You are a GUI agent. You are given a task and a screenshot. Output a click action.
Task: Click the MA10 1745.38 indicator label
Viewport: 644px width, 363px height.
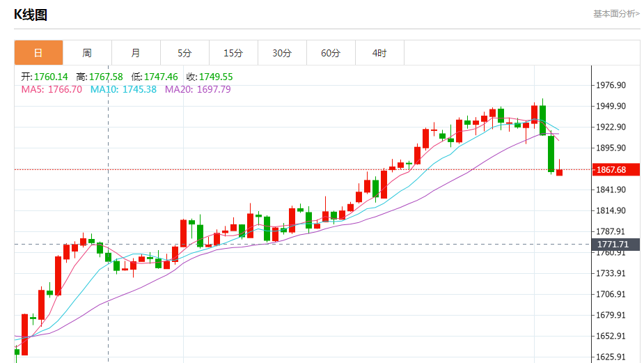pyautogui.click(x=123, y=89)
